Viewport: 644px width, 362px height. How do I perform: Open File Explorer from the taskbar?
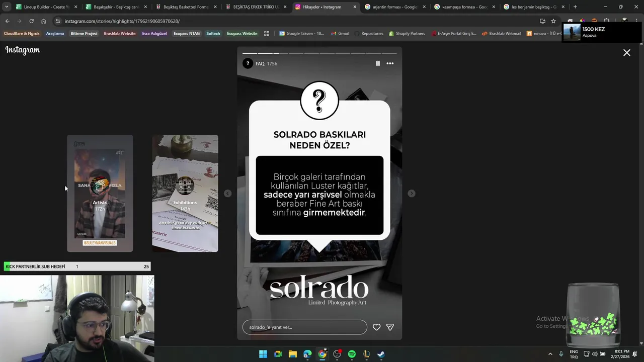pyautogui.click(x=293, y=354)
